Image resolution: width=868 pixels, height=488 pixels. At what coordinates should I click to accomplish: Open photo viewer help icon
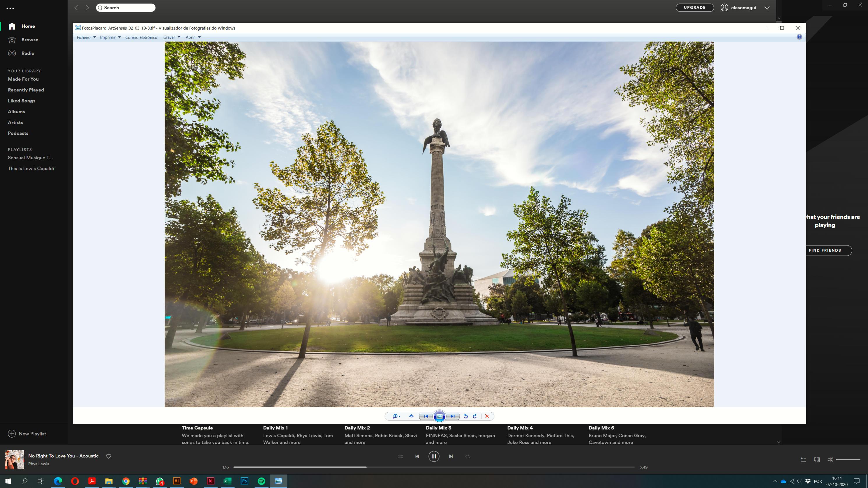799,37
